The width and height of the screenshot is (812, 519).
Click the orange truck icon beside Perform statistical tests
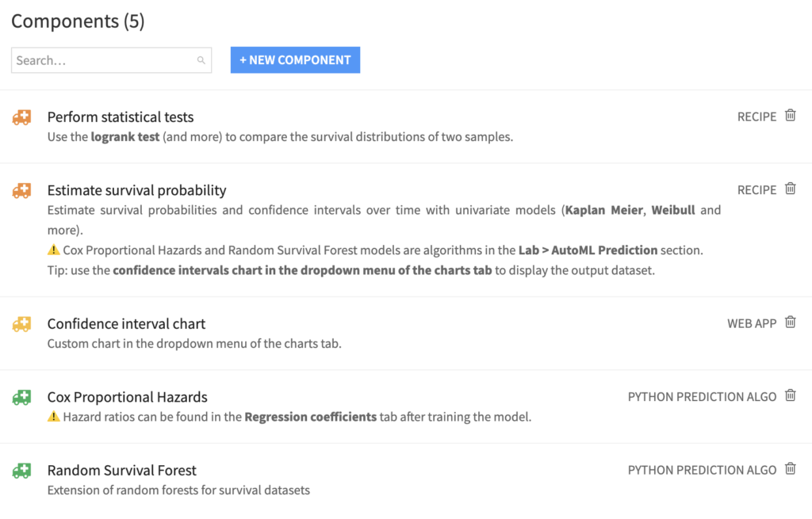point(20,116)
